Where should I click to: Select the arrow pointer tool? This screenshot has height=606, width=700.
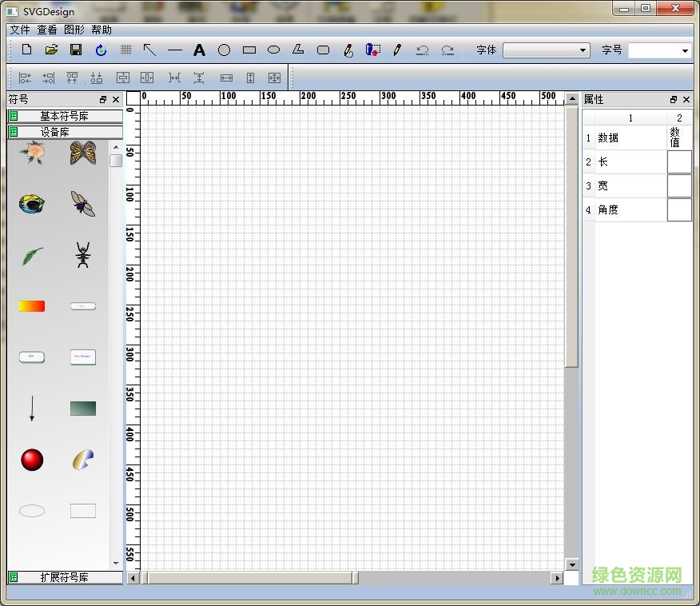click(149, 50)
